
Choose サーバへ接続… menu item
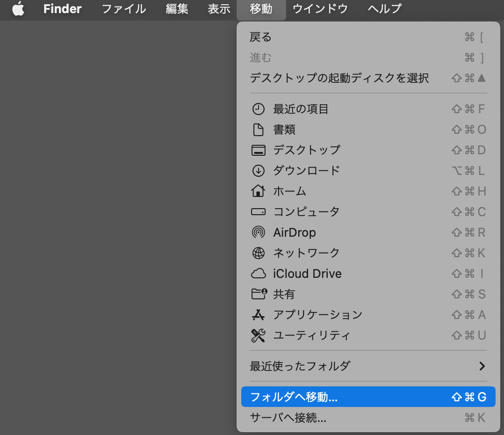[x=368, y=417]
